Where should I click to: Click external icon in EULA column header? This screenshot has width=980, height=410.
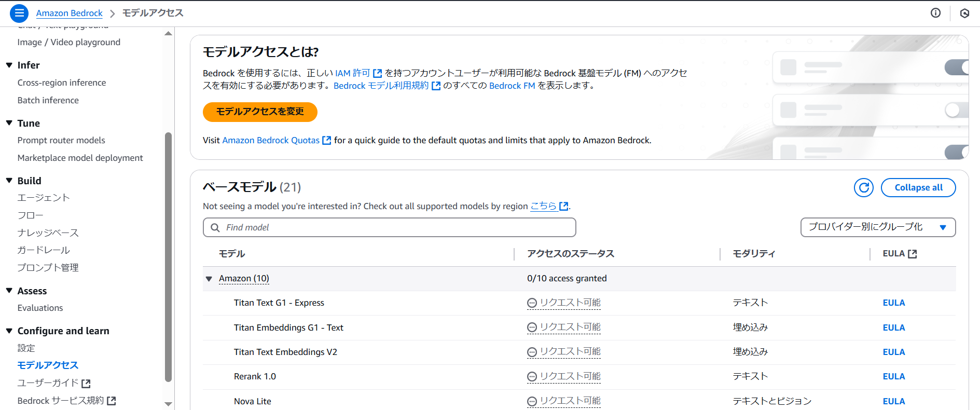pos(913,254)
